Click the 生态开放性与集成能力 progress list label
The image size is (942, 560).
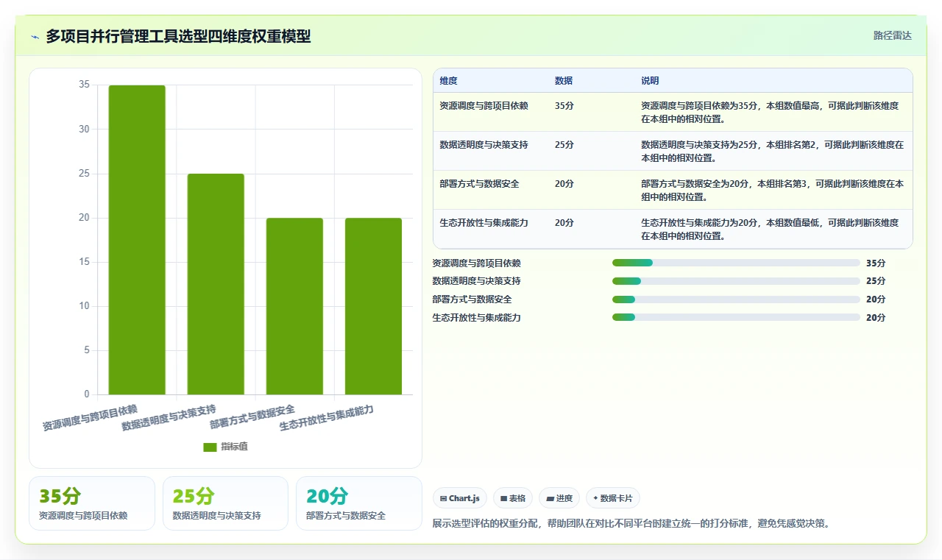(477, 318)
